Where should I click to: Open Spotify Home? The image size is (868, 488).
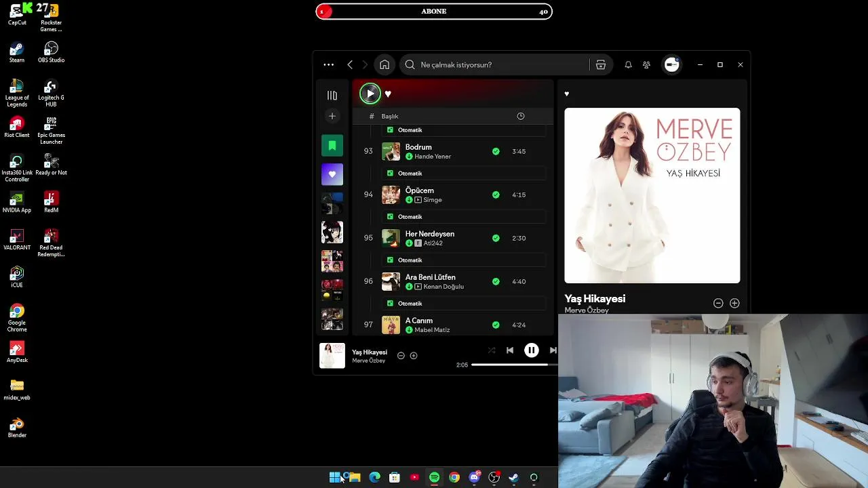(x=384, y=65)
